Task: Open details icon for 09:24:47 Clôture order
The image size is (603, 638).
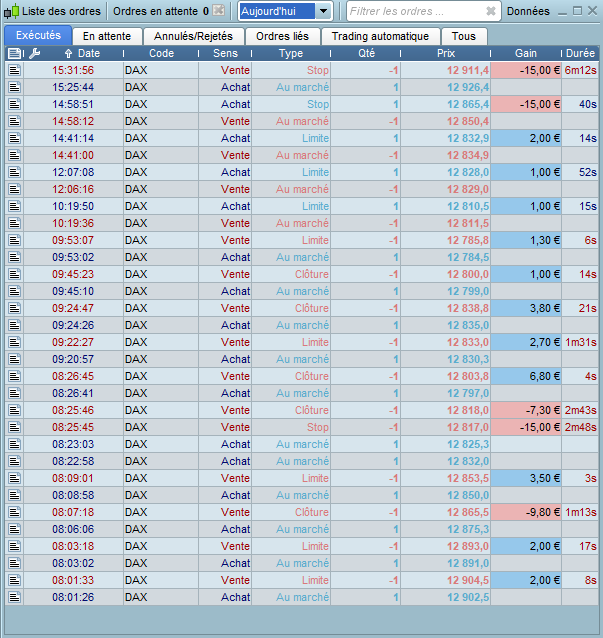Action: point(15,308)
